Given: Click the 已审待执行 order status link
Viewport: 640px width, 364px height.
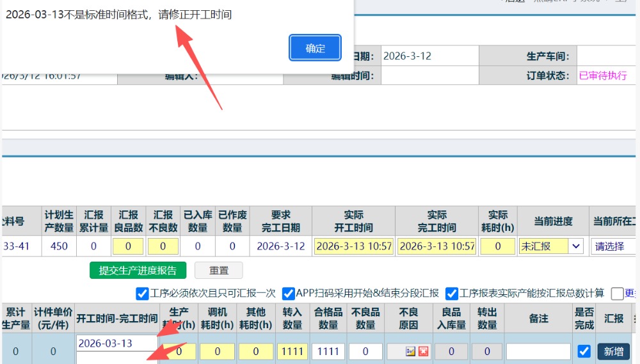Looking at the screenshot, I should pos(603,75).
